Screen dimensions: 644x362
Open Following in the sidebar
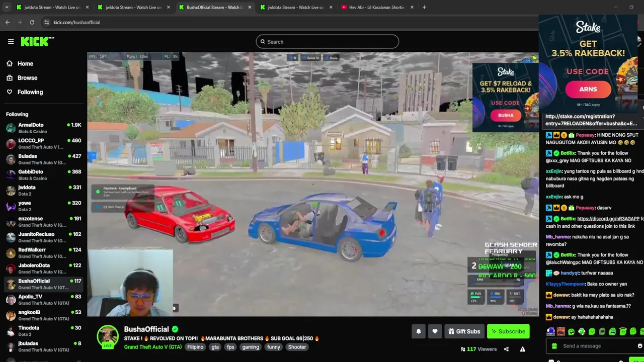[x=43, y=92]
